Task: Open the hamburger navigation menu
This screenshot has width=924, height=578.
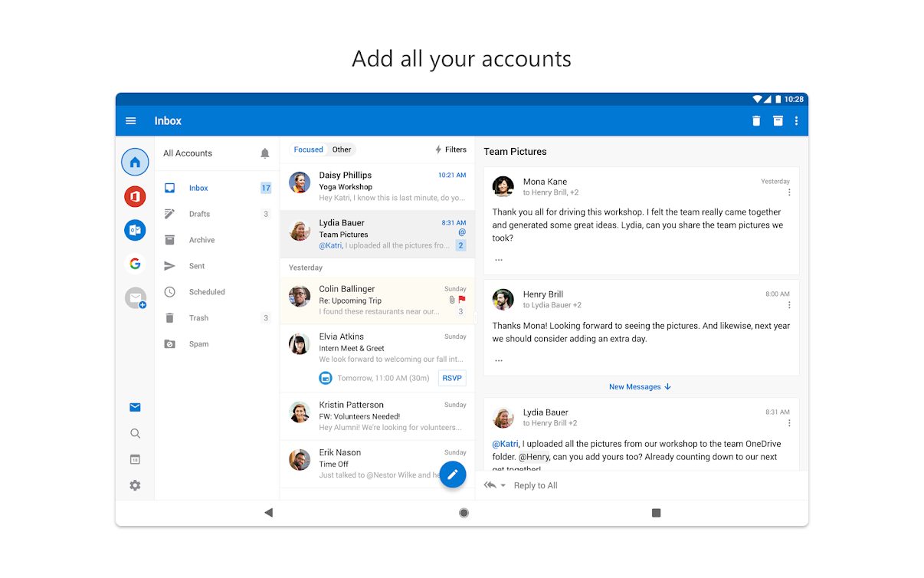Action: (x=131, y=121)
